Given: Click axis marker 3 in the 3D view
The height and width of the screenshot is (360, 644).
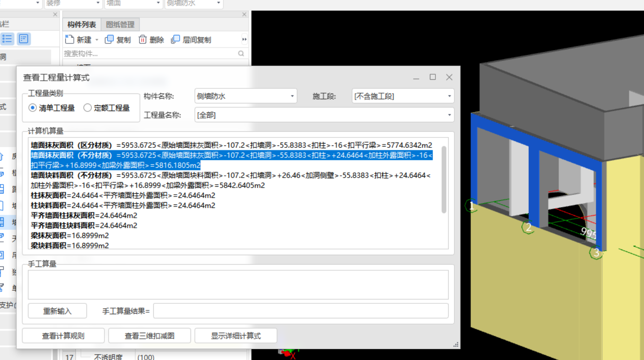Looking at the screenshot, I should [596, 253].
